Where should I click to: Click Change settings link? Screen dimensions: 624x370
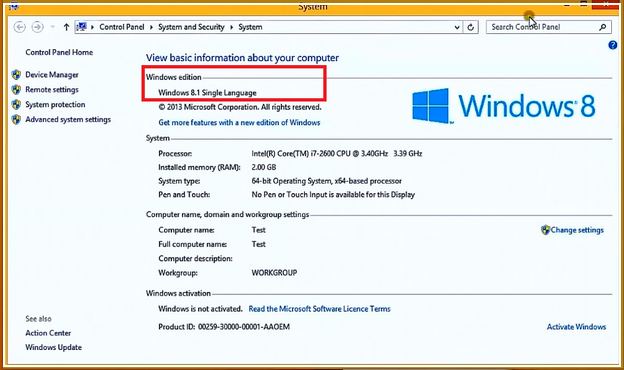click(x=577, y=230)
